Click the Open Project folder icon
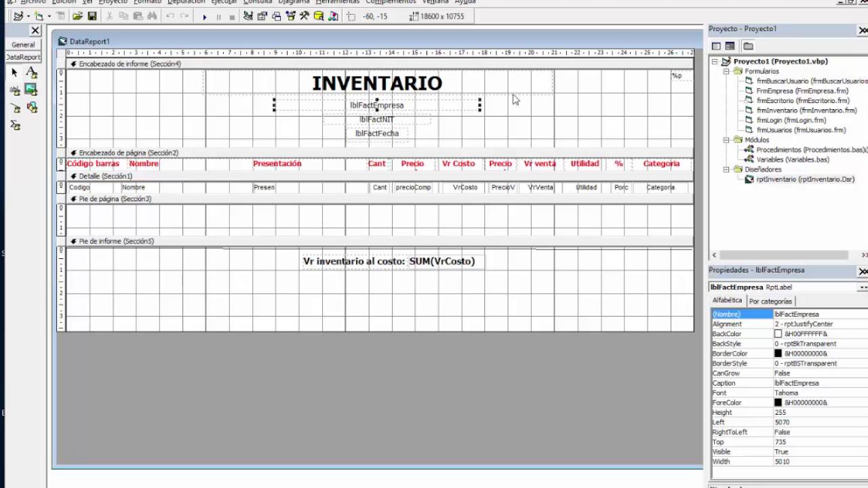This screenshot has width=868, height=488. (x=77, y=16)
